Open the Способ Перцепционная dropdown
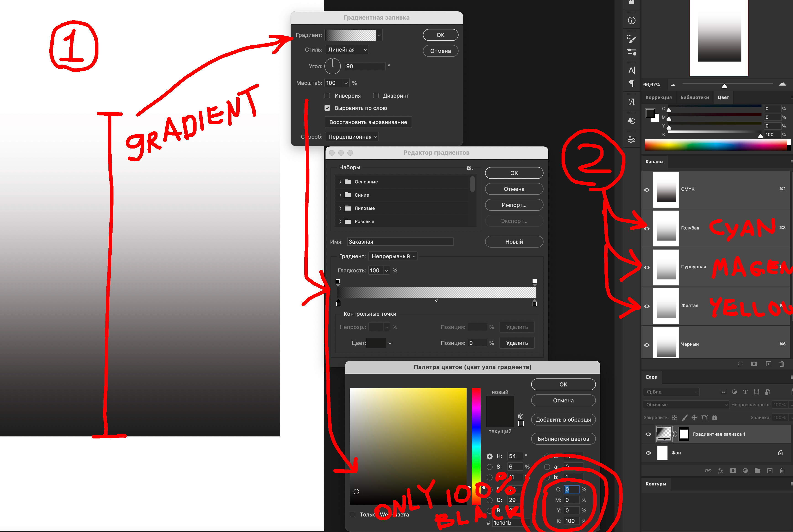Screen dimensions: 793x532 352,137
